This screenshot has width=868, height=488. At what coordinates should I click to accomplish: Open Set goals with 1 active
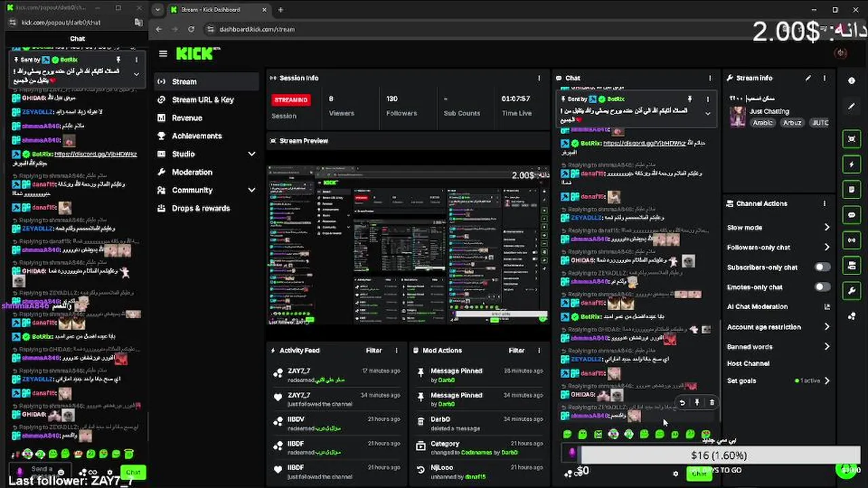click(x=777, y=381)
